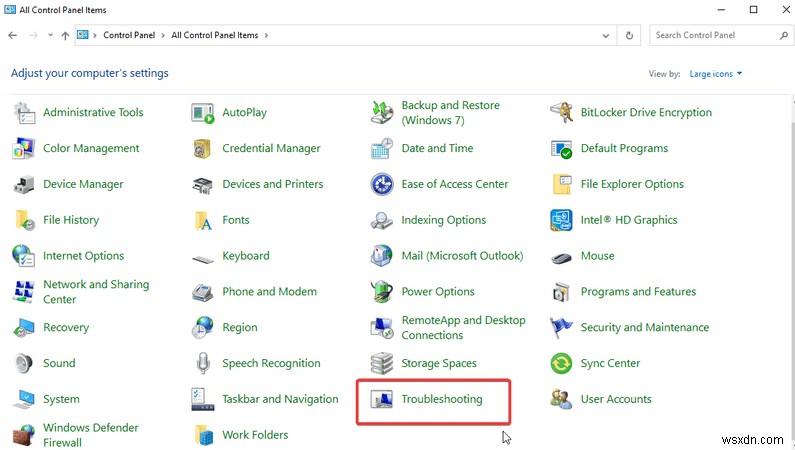Click the Control Panel address bar icon
This screenshot has height=450, width=795.
[x=83, y=34]
